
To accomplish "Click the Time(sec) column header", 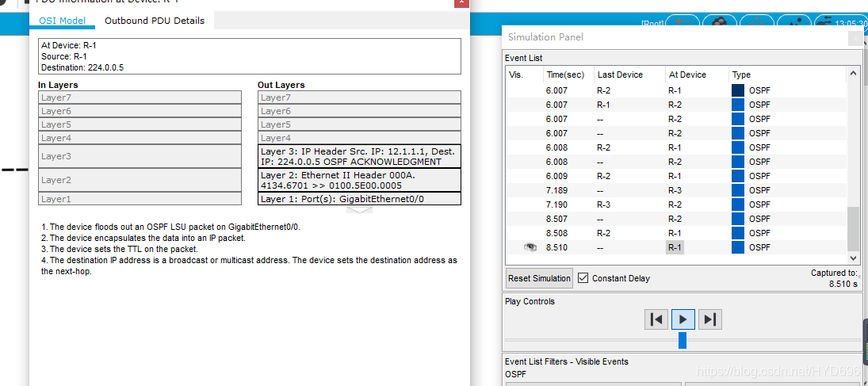I will (565, 75).
